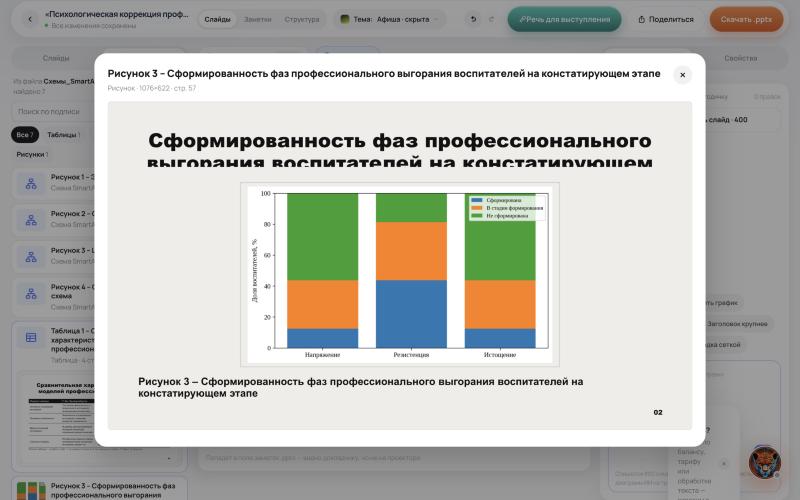The height and width of the screenshot is (500, 800).
Task: Click the bar chart thumbnail of Рисунок 3
Action: [31, 490]
